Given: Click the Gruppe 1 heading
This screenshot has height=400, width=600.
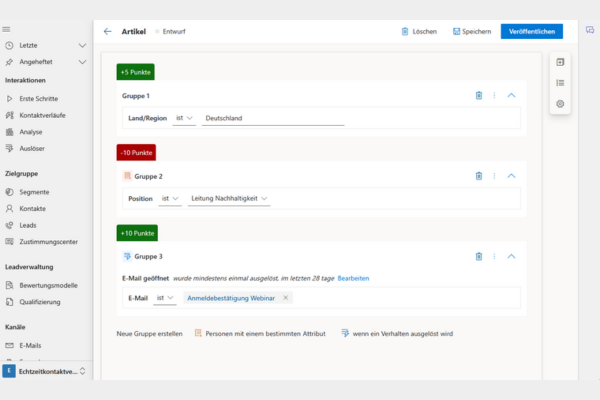Looking at the screenshot, I should click(135, 96).
